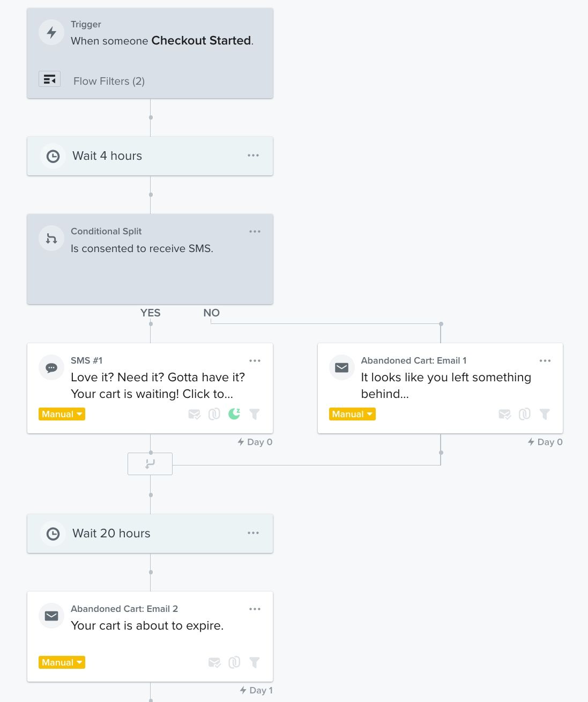Open the options menu on Abandoned Cart: Email 1
588x702 pixels.
(x=545, y=360)
